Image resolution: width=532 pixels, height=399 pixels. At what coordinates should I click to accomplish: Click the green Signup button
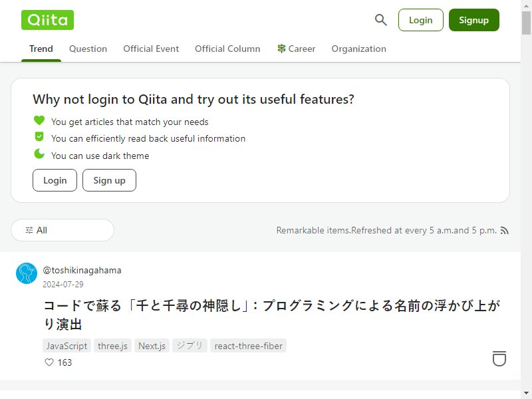coord(474,20)
